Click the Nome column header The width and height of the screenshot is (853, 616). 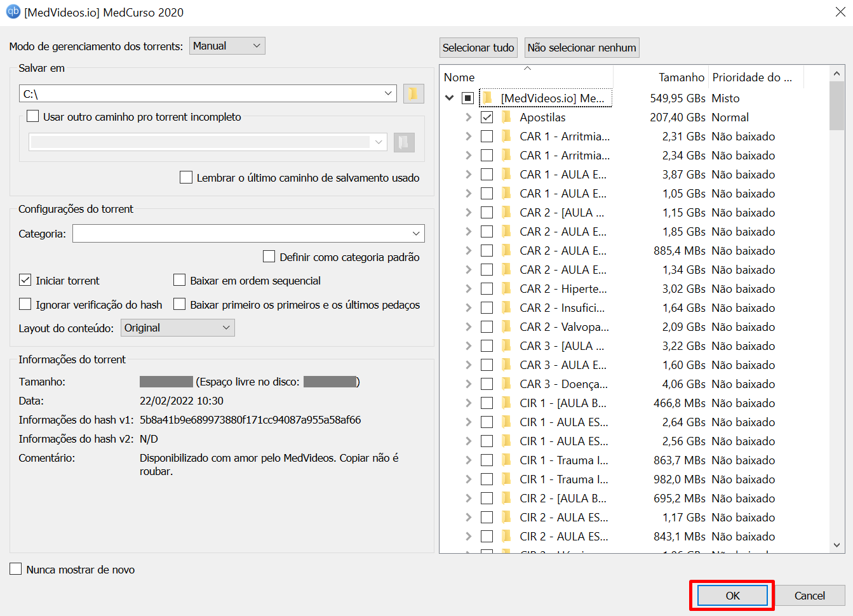(459, 77)
